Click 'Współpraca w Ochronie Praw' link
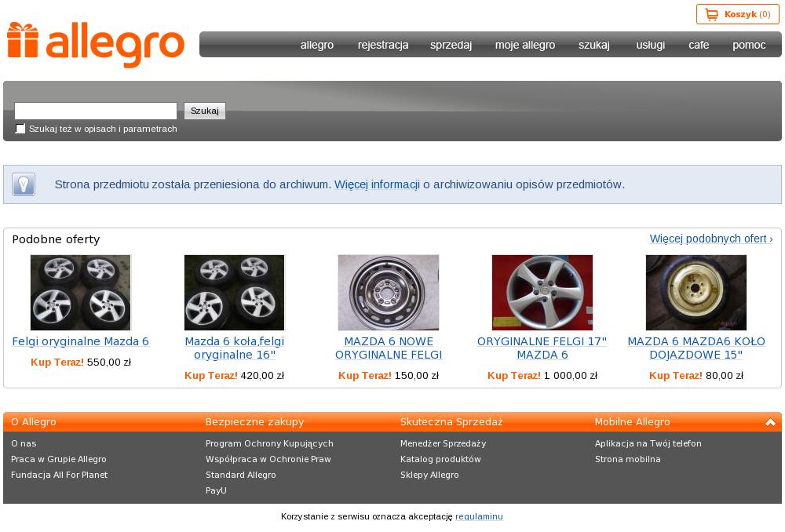 (268, 459)
